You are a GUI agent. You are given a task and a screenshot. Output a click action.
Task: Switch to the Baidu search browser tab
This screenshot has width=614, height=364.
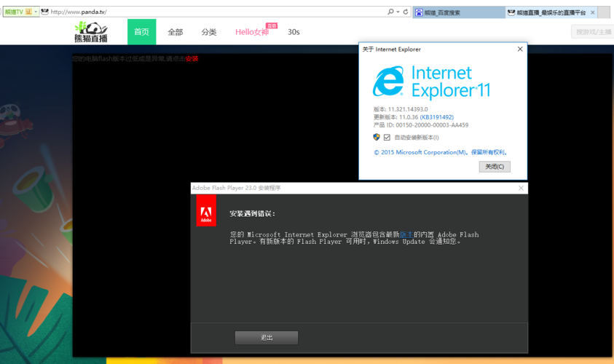coord(459,12)
